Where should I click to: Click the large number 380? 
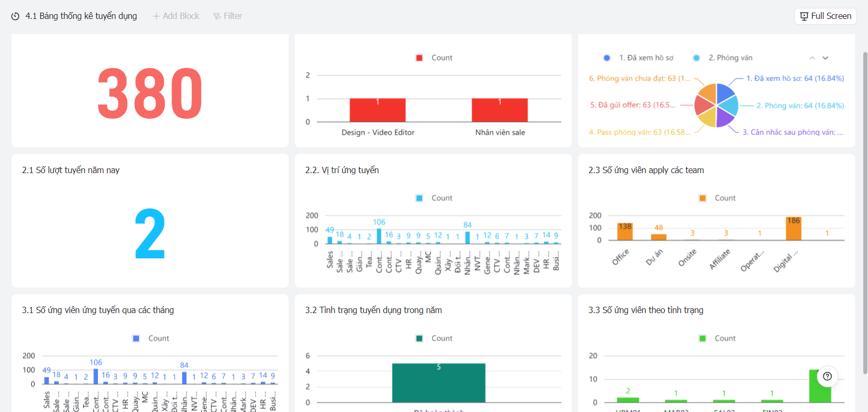(x=150, y=94)
